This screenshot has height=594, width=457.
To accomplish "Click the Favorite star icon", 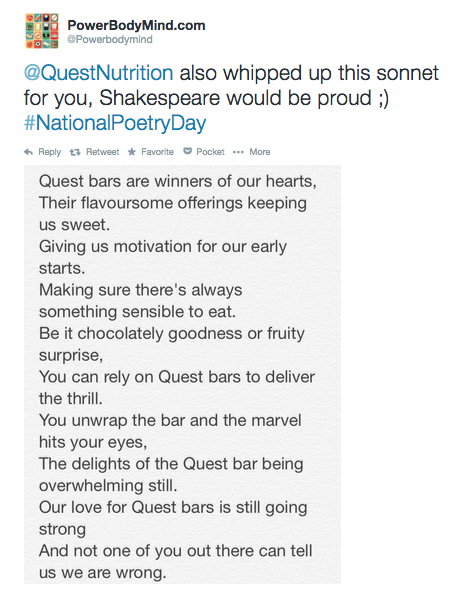I will (132, 152).
